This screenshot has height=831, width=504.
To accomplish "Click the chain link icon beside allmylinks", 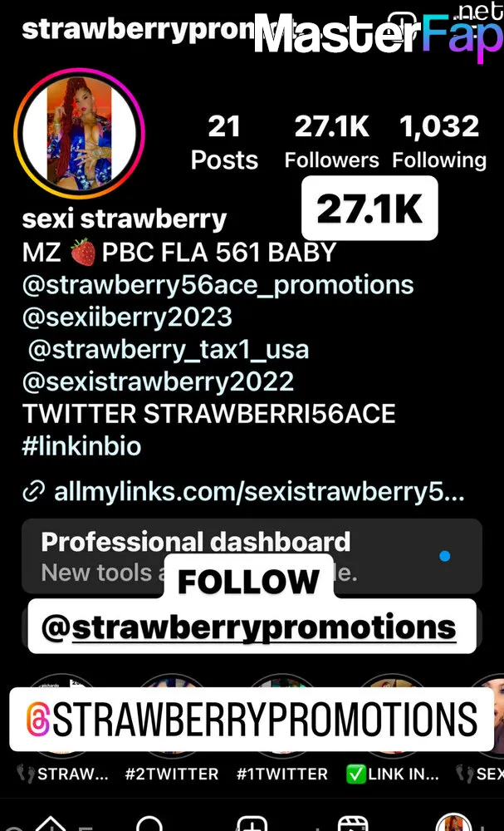I will 33,493.
